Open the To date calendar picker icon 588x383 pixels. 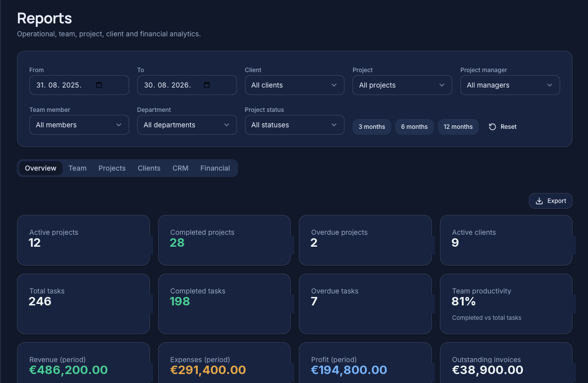207,85
